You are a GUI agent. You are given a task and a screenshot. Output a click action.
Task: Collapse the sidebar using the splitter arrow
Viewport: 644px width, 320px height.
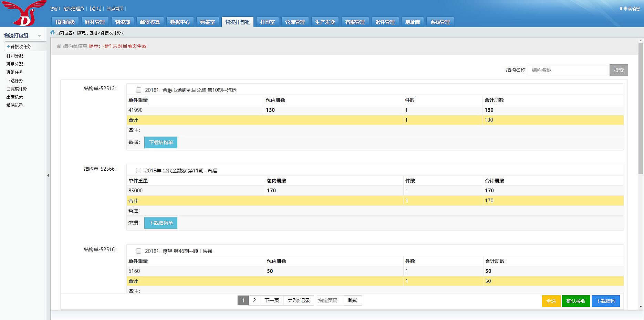[x=48, y=175]
